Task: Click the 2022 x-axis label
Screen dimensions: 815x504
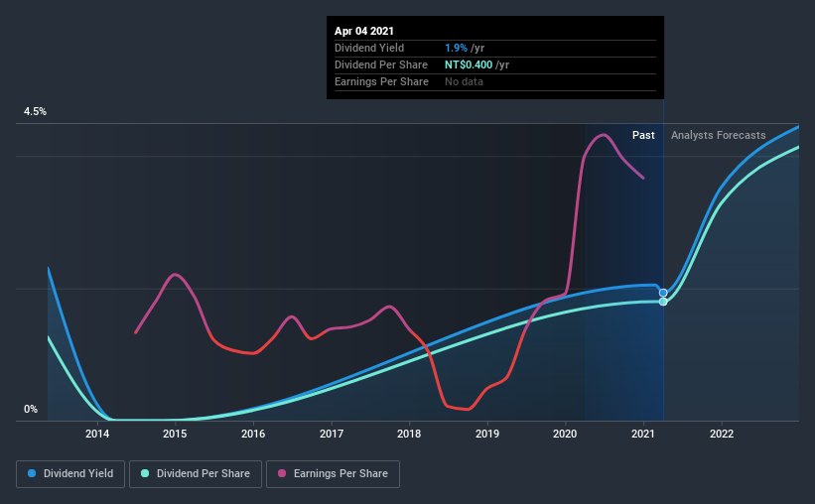Action: [x=722, y=434]
